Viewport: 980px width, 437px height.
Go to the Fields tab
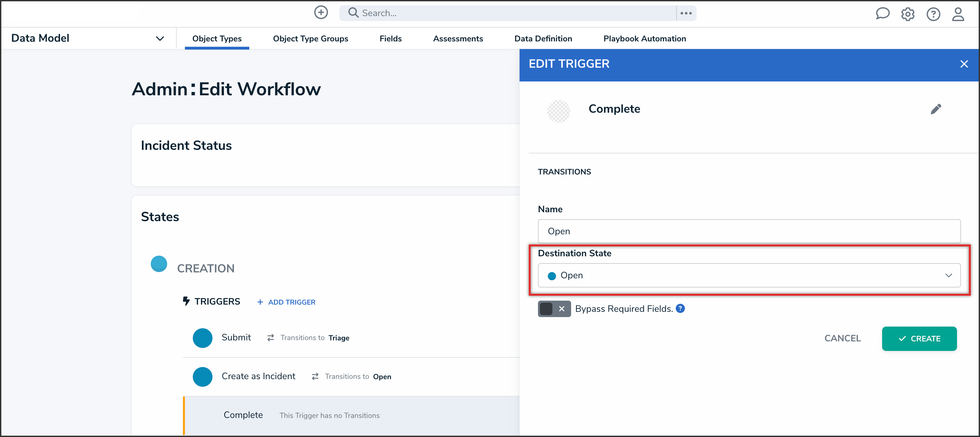click(x=390, y=38)
